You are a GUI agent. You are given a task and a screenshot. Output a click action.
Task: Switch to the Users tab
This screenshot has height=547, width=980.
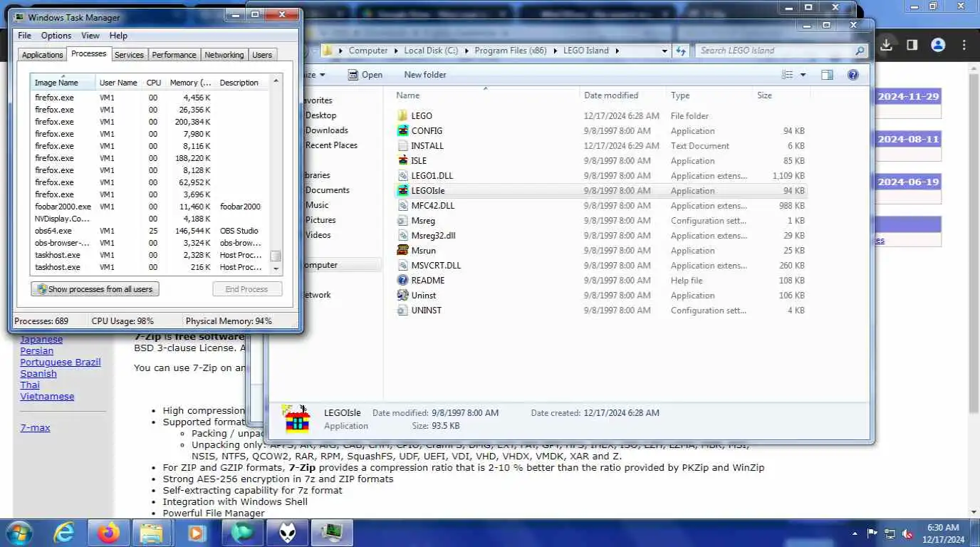pos(262,55)
